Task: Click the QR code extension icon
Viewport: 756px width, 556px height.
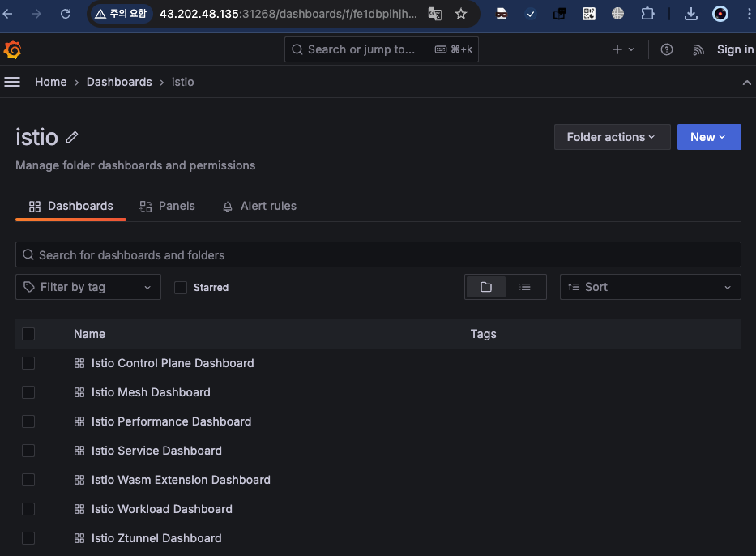Action: [x=589, y=14]
